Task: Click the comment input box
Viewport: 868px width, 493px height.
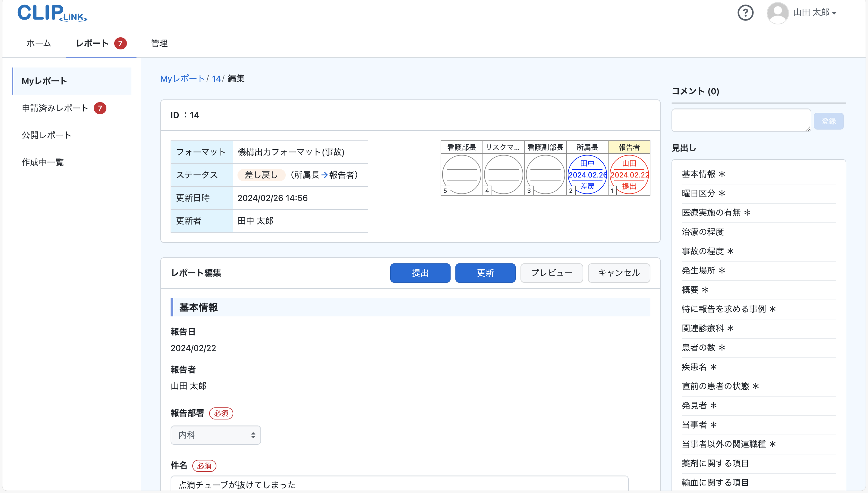Action: tap(741, 120)
